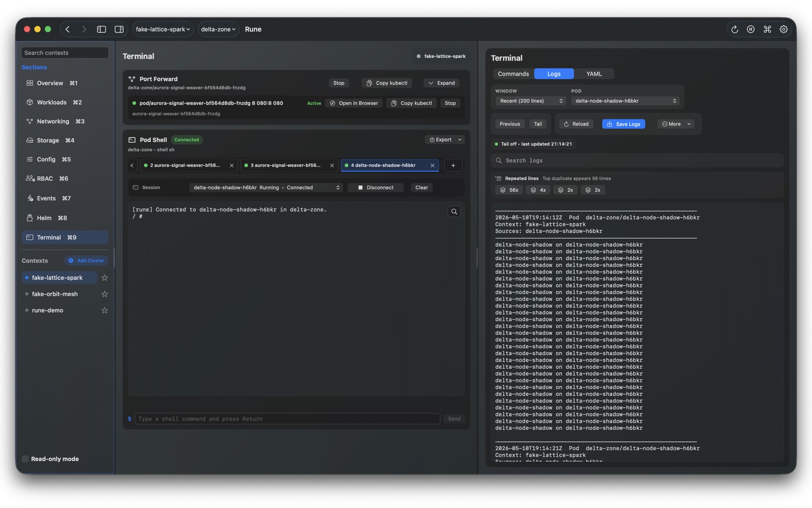Screen dimensions: 812x508
Task: Open the More dropdown
Action: 676,124
